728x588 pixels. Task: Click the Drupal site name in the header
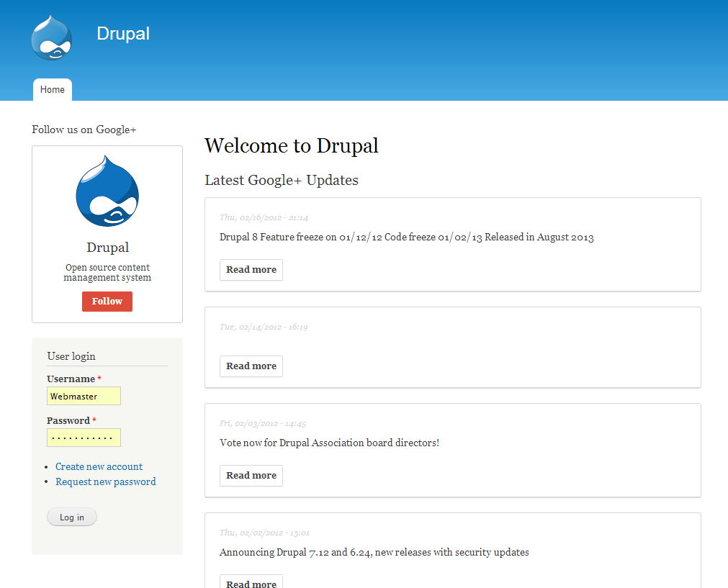(x=123, y=34)
